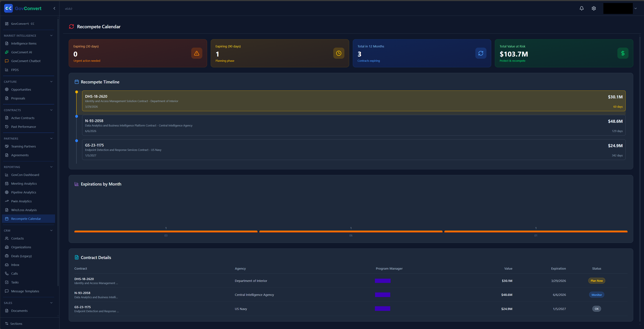Click the clock icon in Expiring 90 days card
Viewport: 644px width, 329px height.
click(338, 53)
